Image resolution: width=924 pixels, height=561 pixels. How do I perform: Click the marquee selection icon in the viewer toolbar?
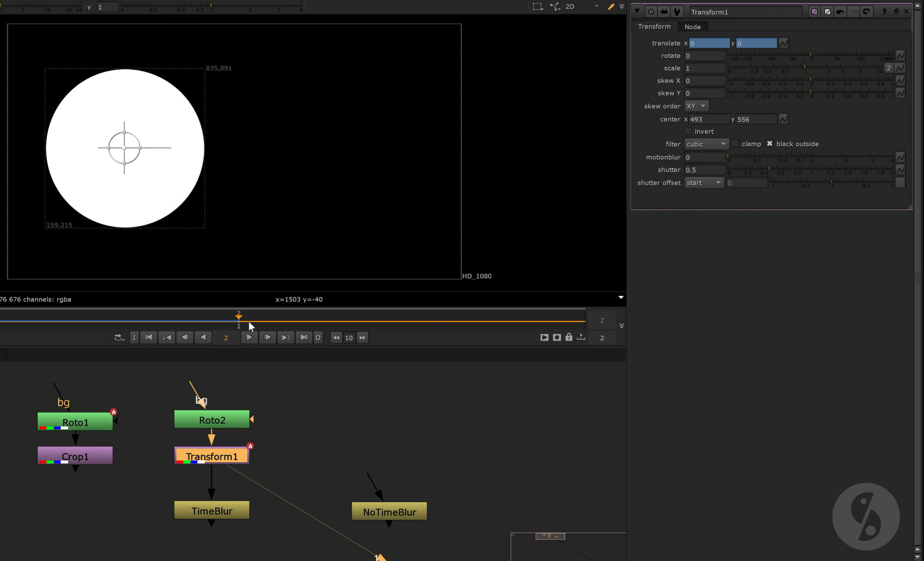[537, 6]
